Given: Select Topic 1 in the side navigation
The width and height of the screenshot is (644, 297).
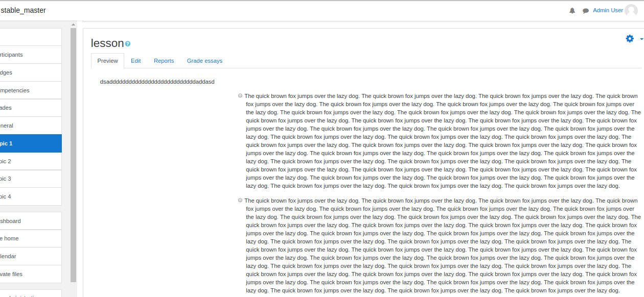Looking at the screenshot, I should tap(31, 143).
